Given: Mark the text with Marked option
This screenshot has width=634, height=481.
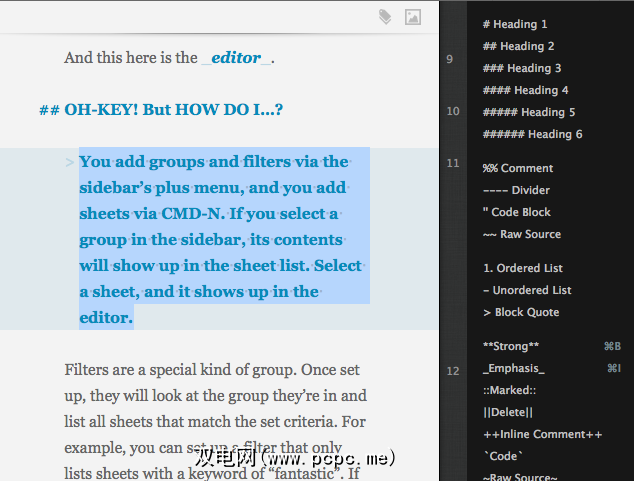Looking at the screenshot, I should point(511,390).
